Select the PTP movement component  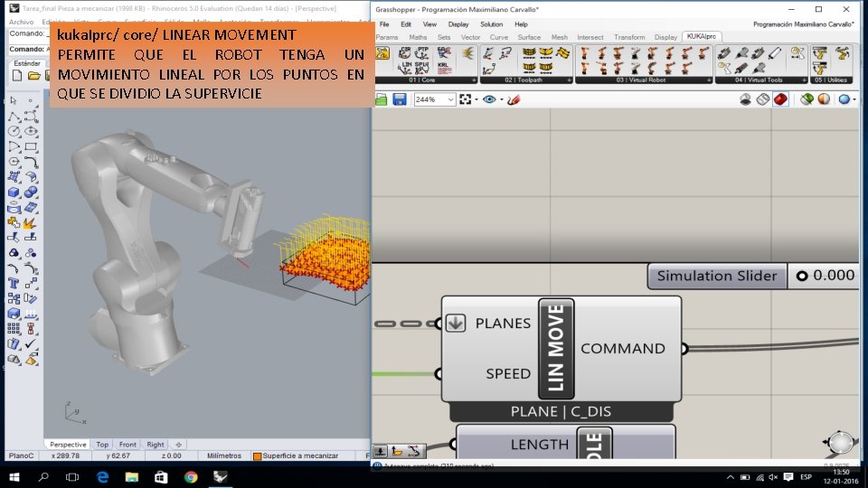coord(422,53)
